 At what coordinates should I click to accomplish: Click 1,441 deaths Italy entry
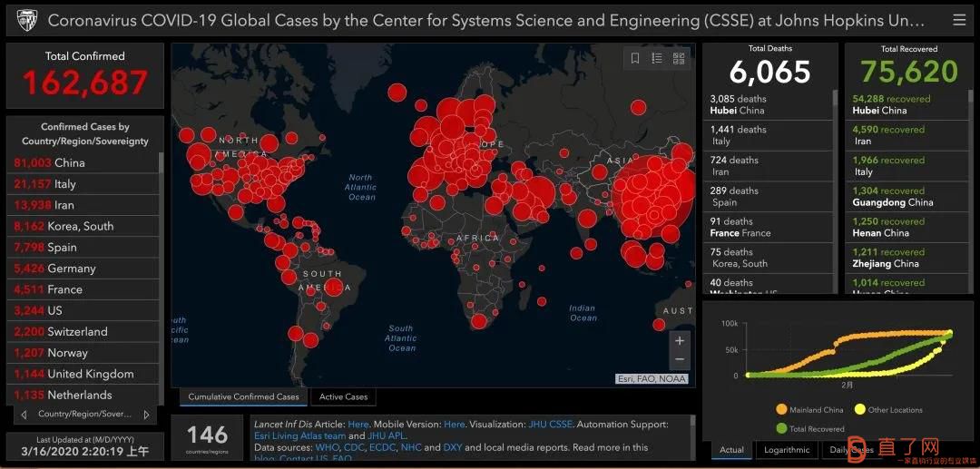769,135
